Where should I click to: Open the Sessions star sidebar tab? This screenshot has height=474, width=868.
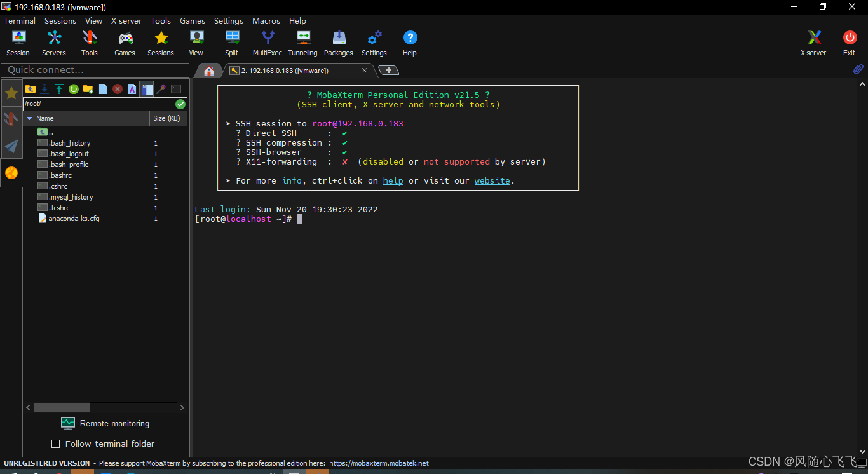pyautogui.click(x=11, y=93)
